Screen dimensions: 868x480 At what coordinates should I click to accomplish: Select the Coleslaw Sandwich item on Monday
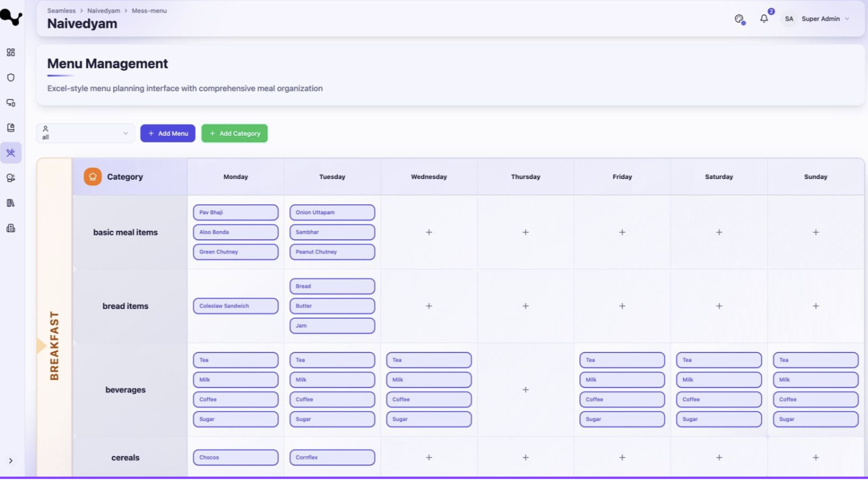(235, 306)
